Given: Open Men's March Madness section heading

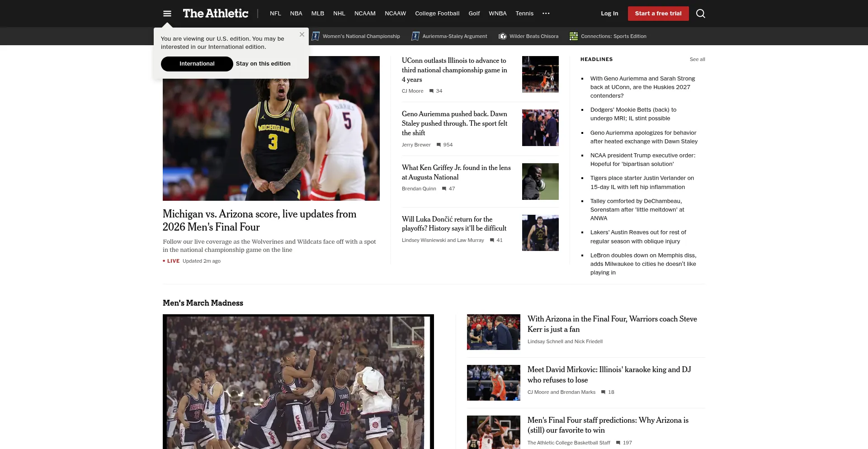Looking at the screenshot, I should tap(203, 303).
